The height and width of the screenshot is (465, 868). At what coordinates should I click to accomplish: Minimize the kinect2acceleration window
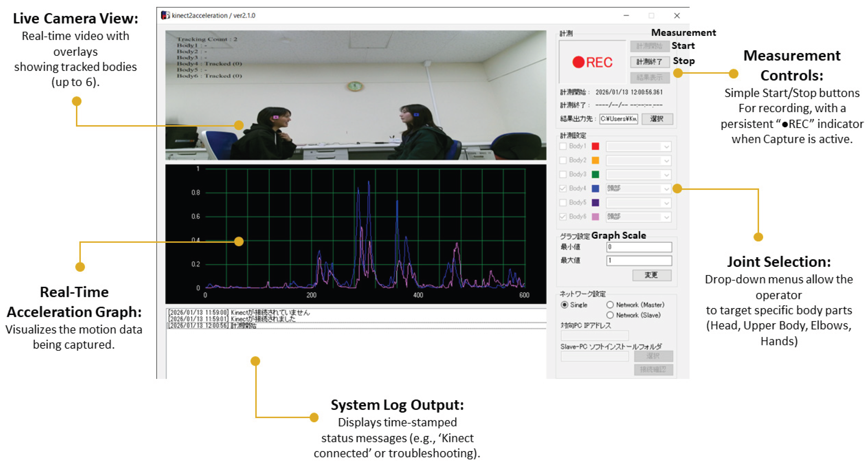click(x=626, y=15)
